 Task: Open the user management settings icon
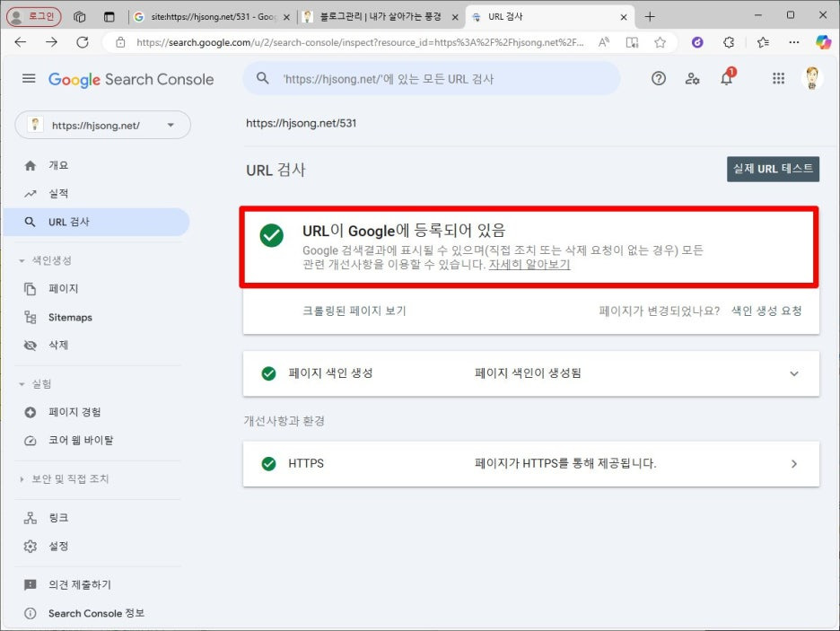point(692,79)
